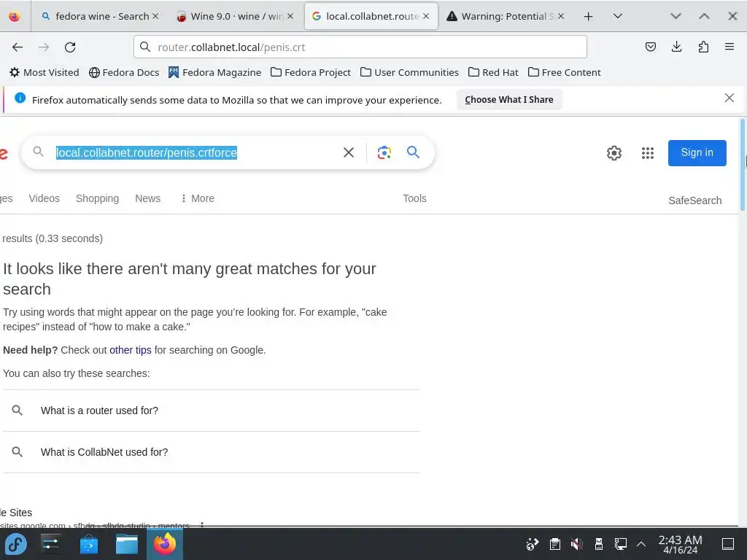This screenshot has width=747, height=560.
Task: Open the extensions puzzle icon
Action: coord(703,47)
